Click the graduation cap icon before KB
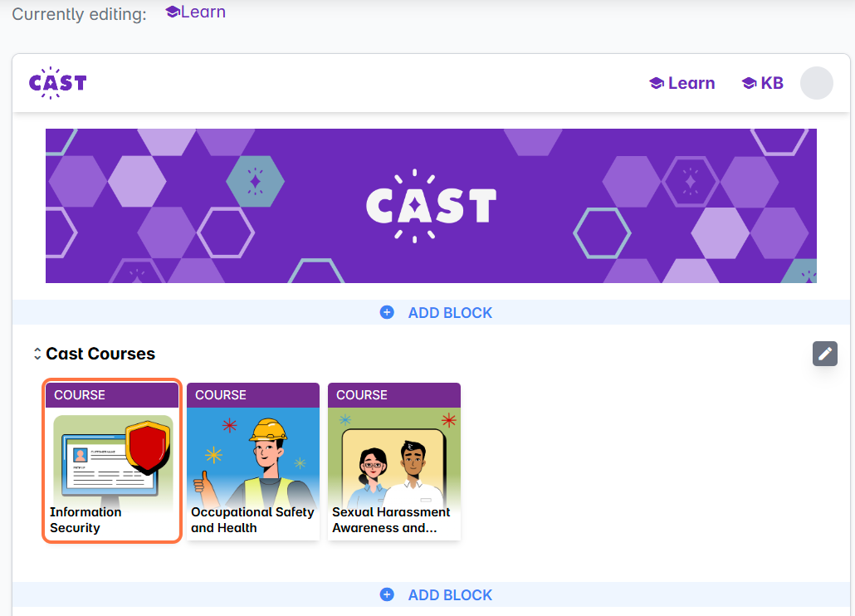Viewport: 855px width, 616px height. [x=749, y=83]
